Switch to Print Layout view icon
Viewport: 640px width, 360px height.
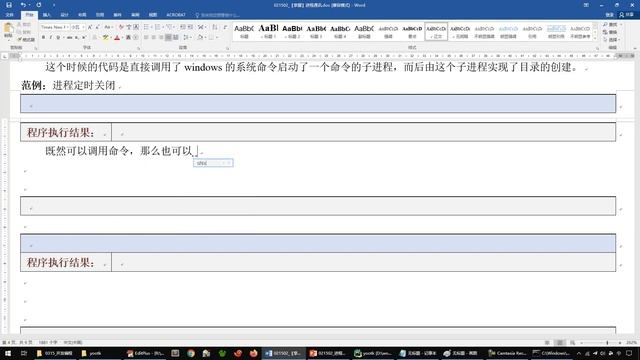point(560,343)
